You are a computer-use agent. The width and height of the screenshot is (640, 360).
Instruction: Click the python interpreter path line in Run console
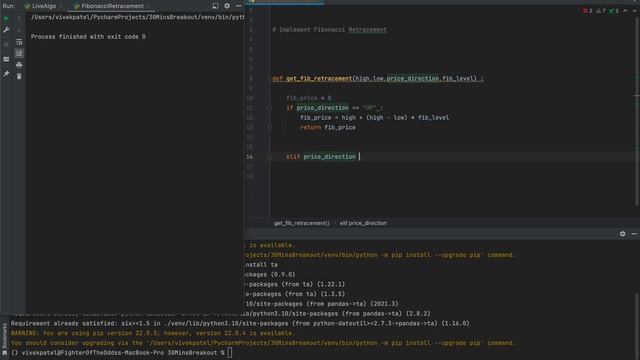(138, 17)
